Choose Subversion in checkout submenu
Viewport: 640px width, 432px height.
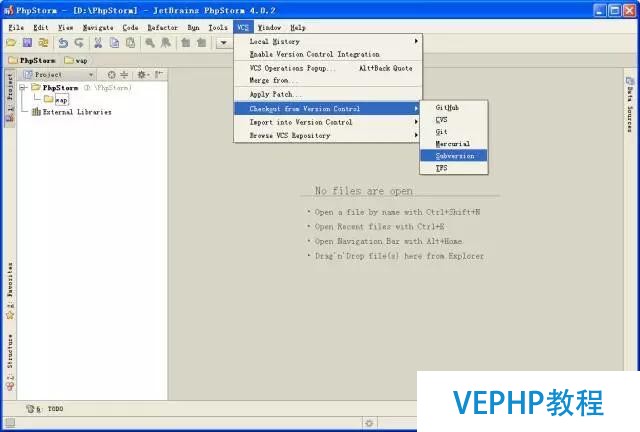(454, 156)
